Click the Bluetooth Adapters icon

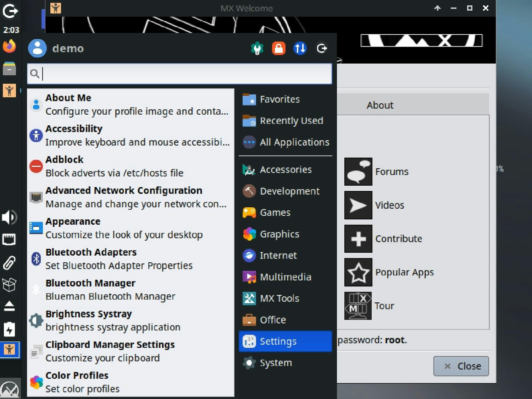[36, 259]
